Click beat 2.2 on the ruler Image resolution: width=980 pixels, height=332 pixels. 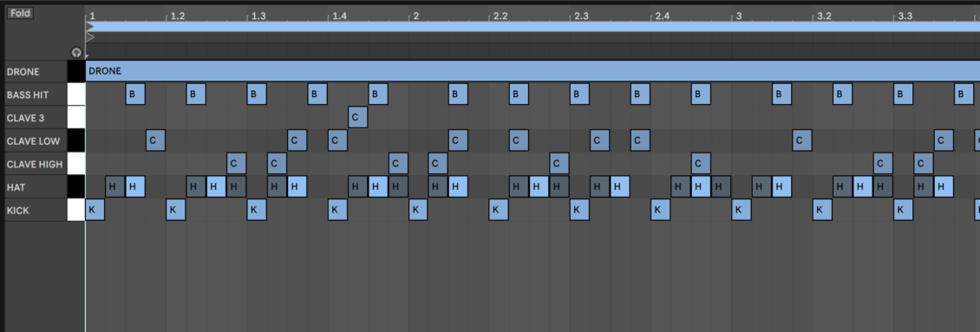coord(500,16)
